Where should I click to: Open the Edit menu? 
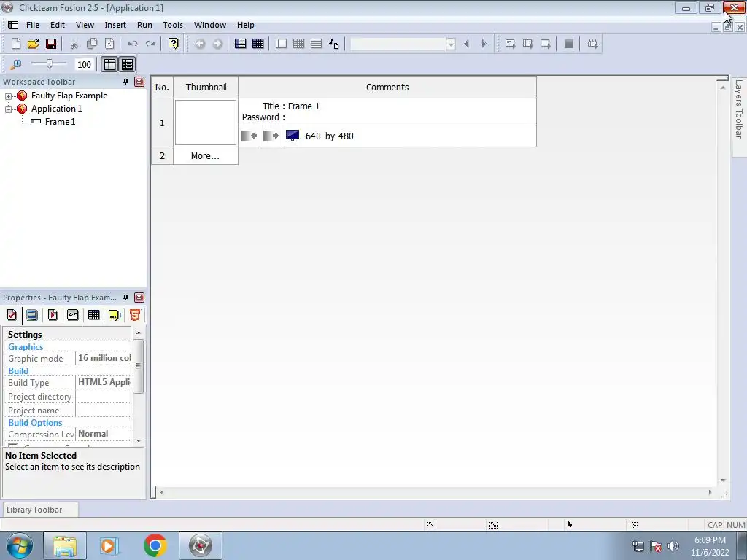pos(57,25)
